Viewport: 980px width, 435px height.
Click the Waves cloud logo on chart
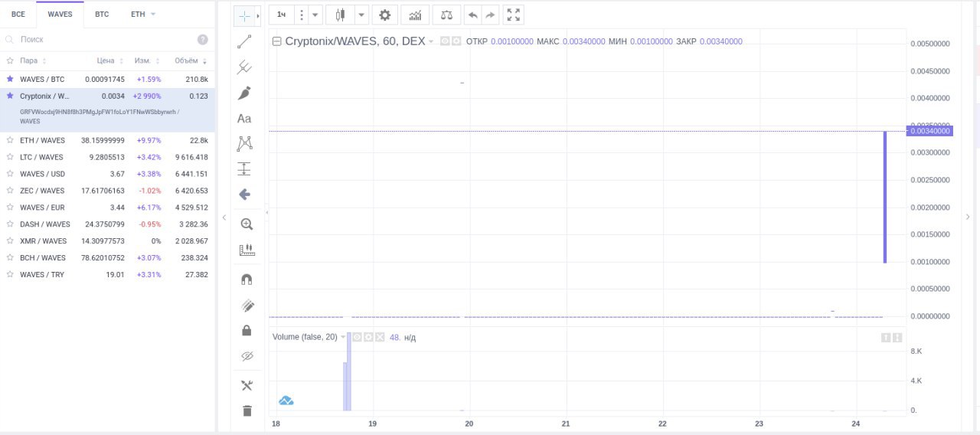pyautogui.click(x=286, y=401)
